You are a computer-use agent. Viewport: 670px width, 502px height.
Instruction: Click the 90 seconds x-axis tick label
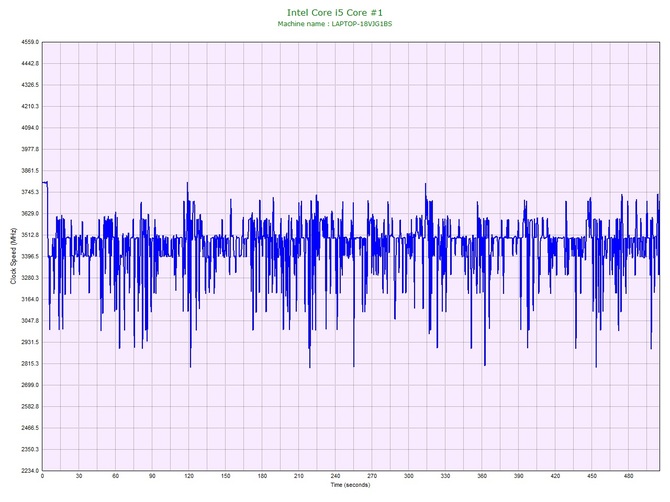pyautogui.click(x=152, y=476)
